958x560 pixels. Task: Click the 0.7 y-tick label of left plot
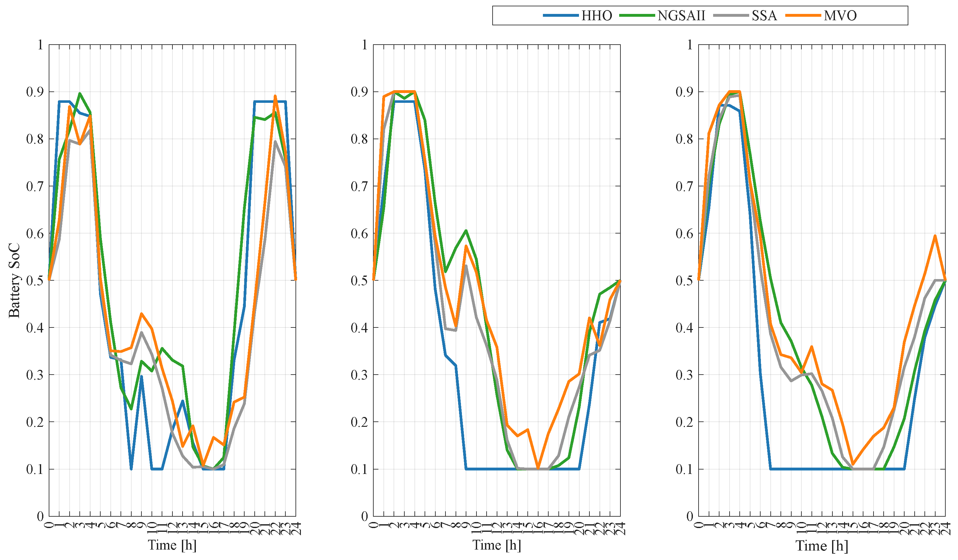tap(34, 186)
